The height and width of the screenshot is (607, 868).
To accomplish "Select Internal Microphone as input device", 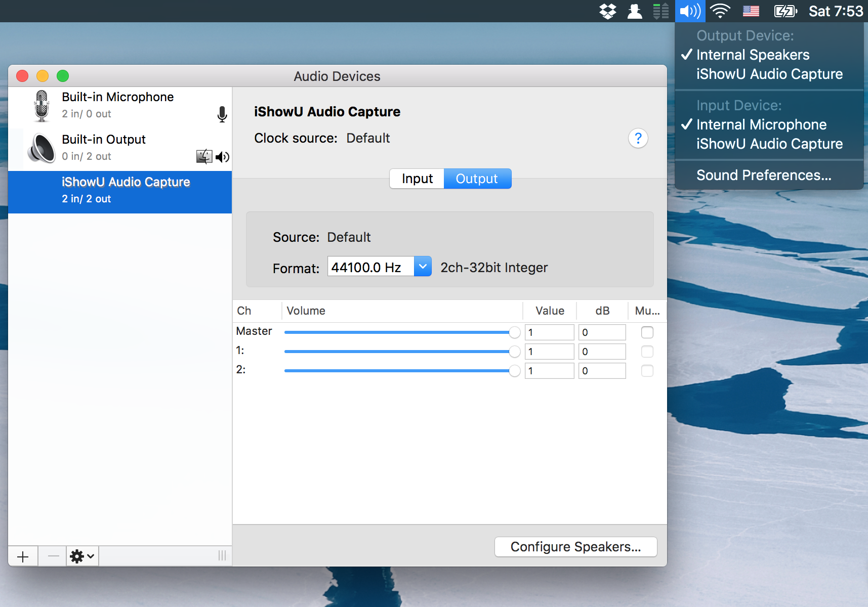I will (x=769, y=124).
